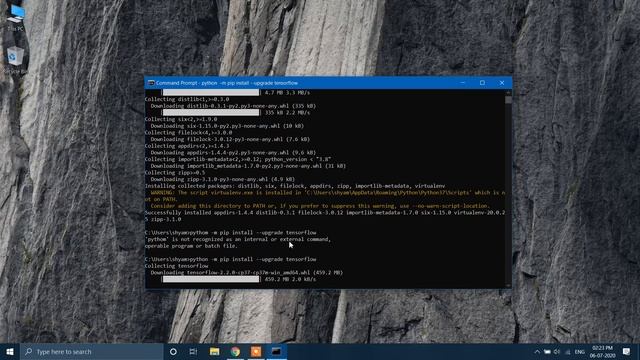Viewport: 640px width, 360px height.
Task: Click the 'Downloading appdirs-1.4.4' line
Action: (233, 153)
